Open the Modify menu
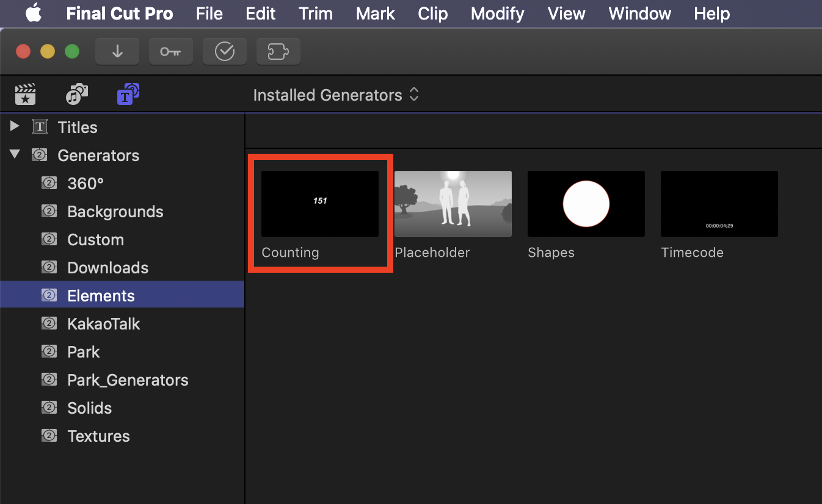 [498, 13]
